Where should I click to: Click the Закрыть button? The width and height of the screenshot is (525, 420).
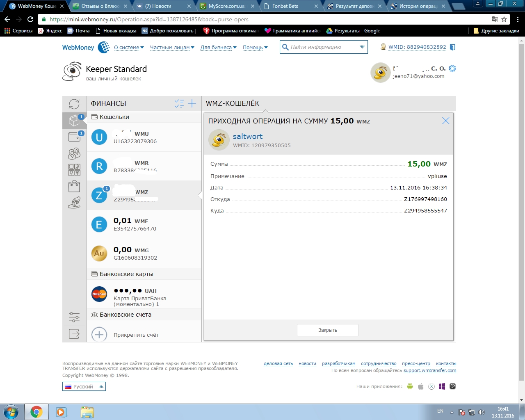click(328, 330)
